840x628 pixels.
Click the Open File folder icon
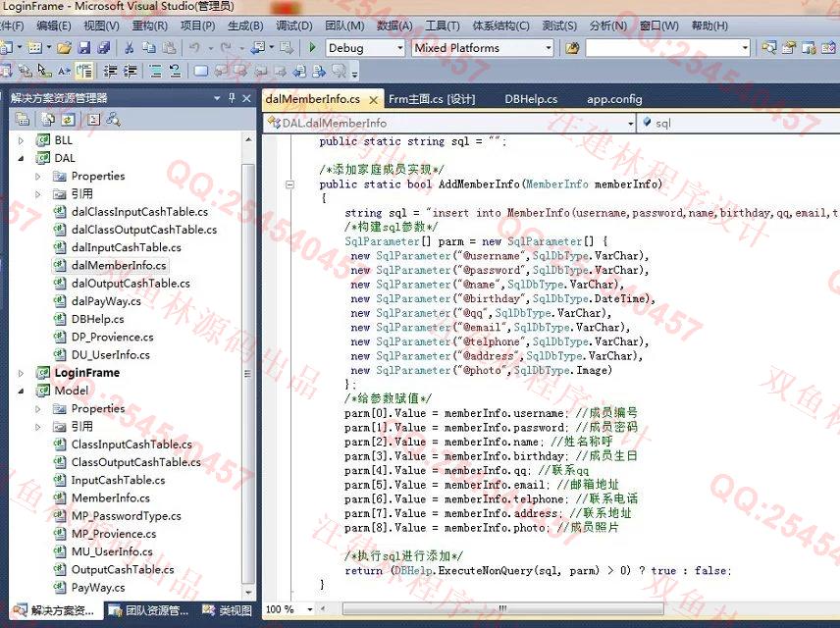(x=64, y=48)
